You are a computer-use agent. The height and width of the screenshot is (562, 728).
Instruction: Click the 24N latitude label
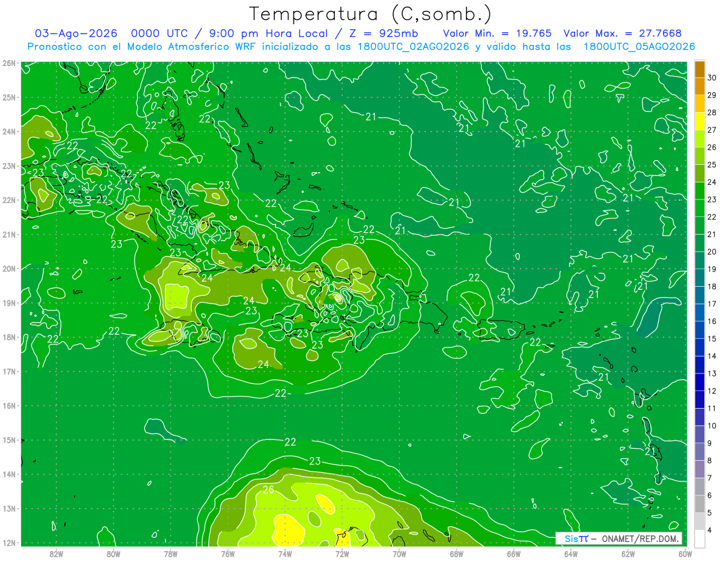tap(9, 131)
